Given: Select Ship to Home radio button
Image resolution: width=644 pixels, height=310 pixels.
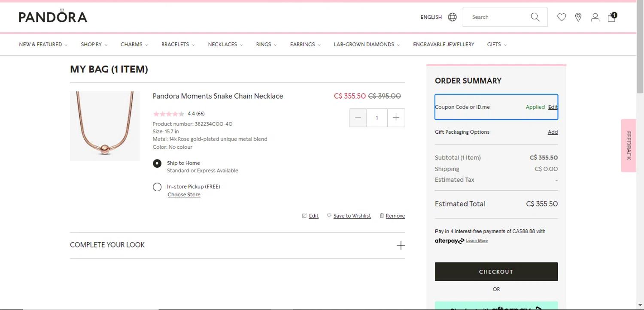Looking at the screenshot, I should (x=157, y=163).
